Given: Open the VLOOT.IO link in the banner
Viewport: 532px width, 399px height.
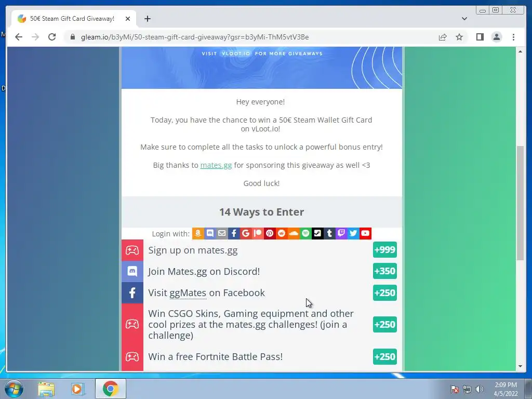Looking at the screenshot, I should tap(236, 54).
